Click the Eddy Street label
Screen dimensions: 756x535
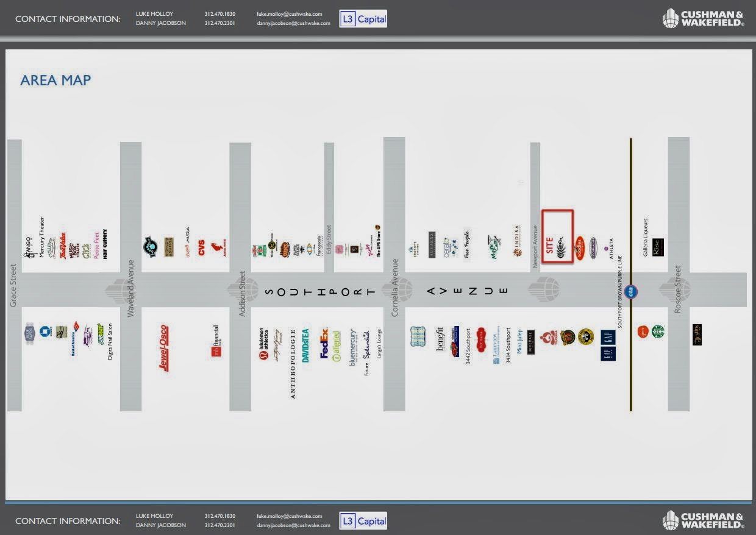pos(329,240)
